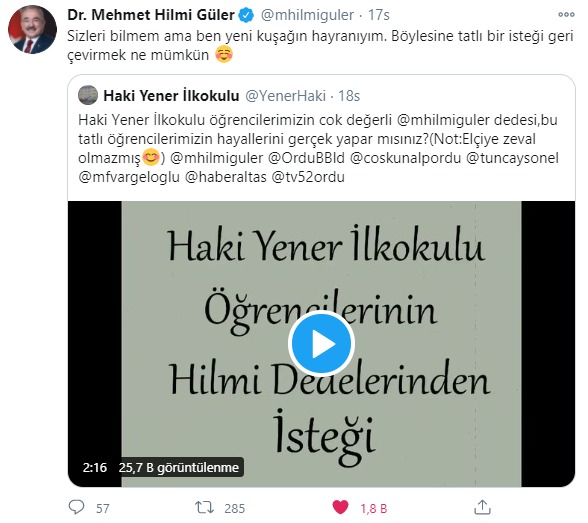Screen dimensions: 588x523
Task: Open the 17s tweet timestamp
Action: [x=379, y=15]
